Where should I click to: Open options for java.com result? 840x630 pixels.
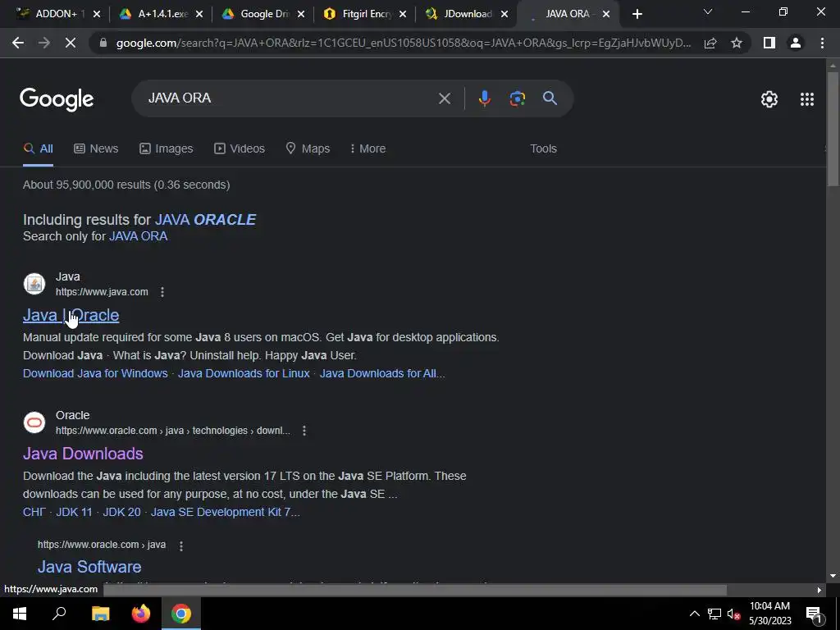[x=162, y=292]
